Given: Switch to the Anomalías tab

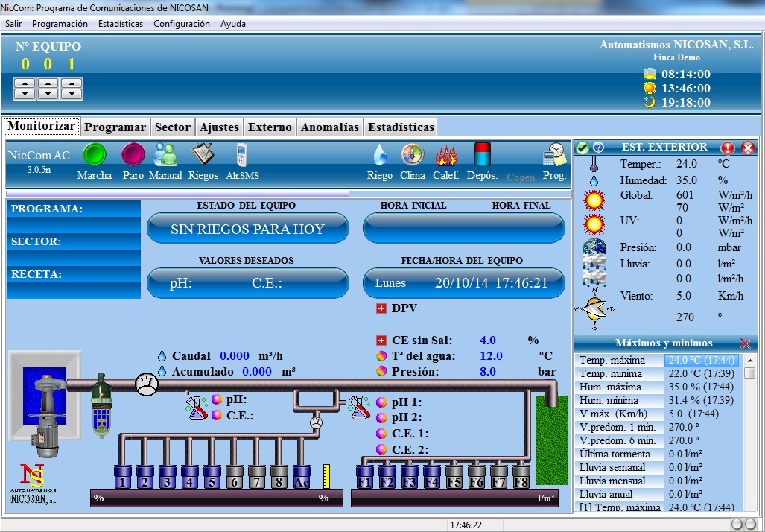Looking at the screenshot, I should tap(330, 127).
